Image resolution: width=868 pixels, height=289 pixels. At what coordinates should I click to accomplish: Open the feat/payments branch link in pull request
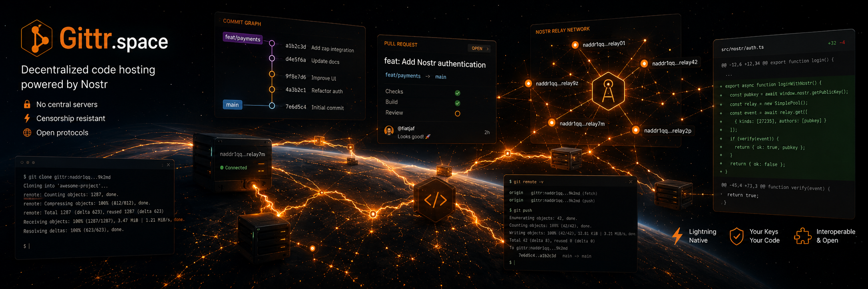point(403,75)
